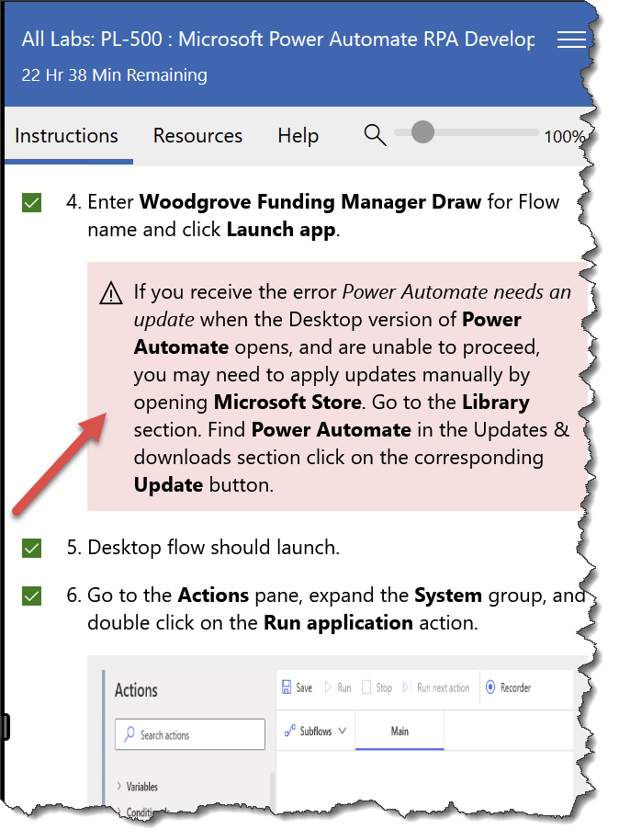
Task: Click the warning triangle in the alert box
Action: tap(110, 292)
